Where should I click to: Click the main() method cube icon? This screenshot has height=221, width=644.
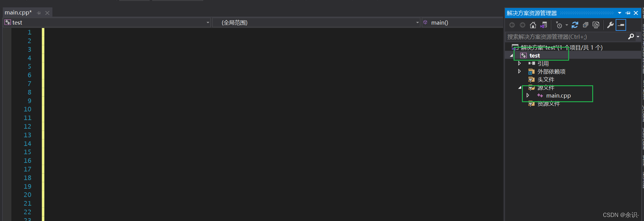point(425,22)
